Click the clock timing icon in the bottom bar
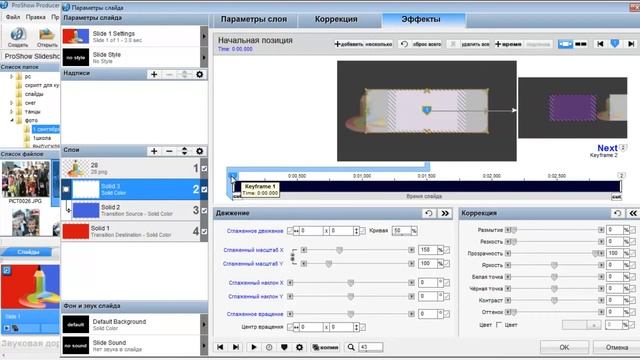 click(269, 347)
